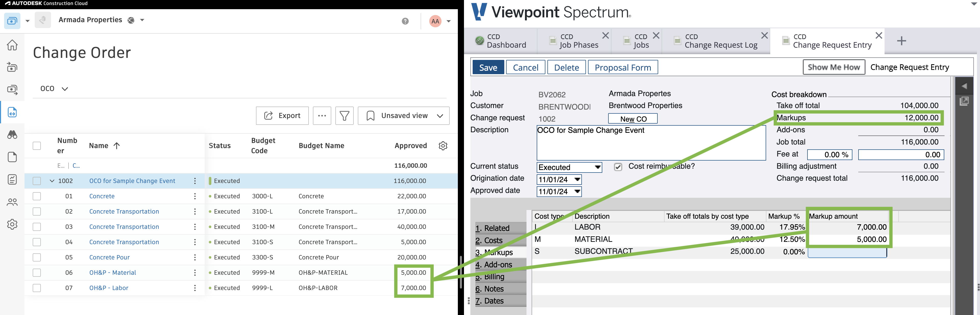This screenshot has height=315, width=980.
Task: Click the Export button
Action: point(282,115)
